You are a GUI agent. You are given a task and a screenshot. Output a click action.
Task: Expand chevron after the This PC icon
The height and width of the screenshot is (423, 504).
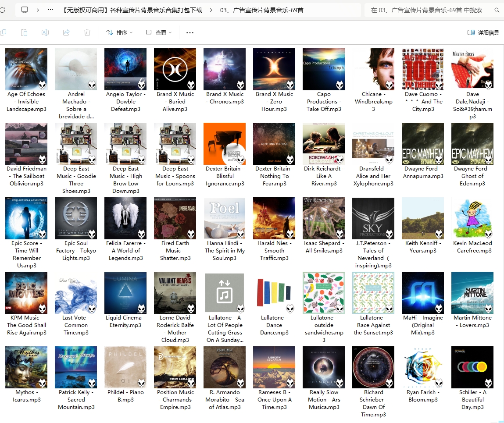(x=38, y=10)
